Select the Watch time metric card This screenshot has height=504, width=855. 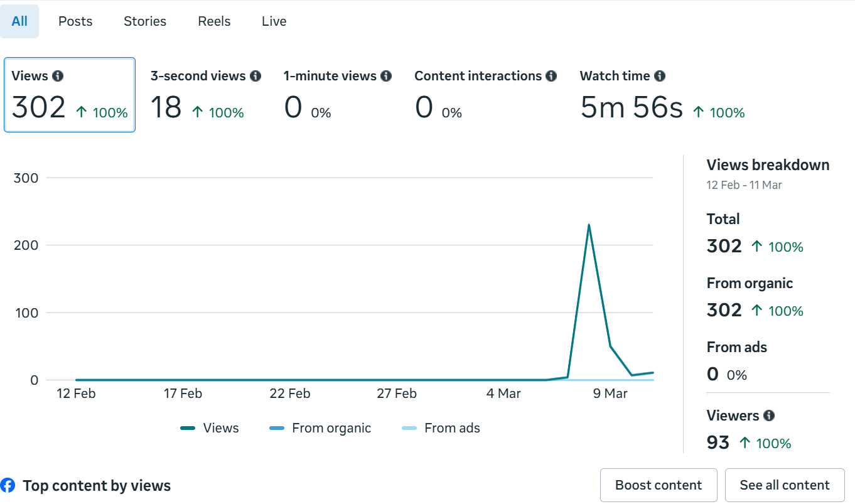(662, 95)
